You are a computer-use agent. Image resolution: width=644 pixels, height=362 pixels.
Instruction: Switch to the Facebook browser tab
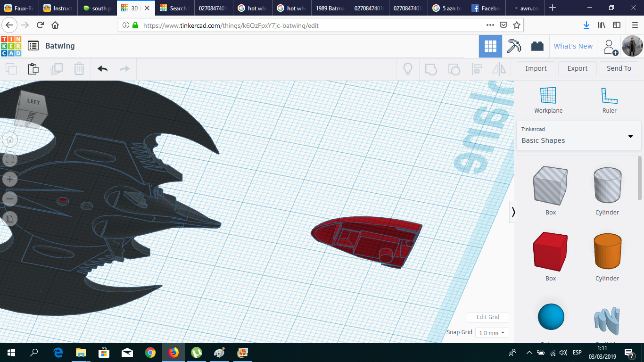[x=486, y=8]
